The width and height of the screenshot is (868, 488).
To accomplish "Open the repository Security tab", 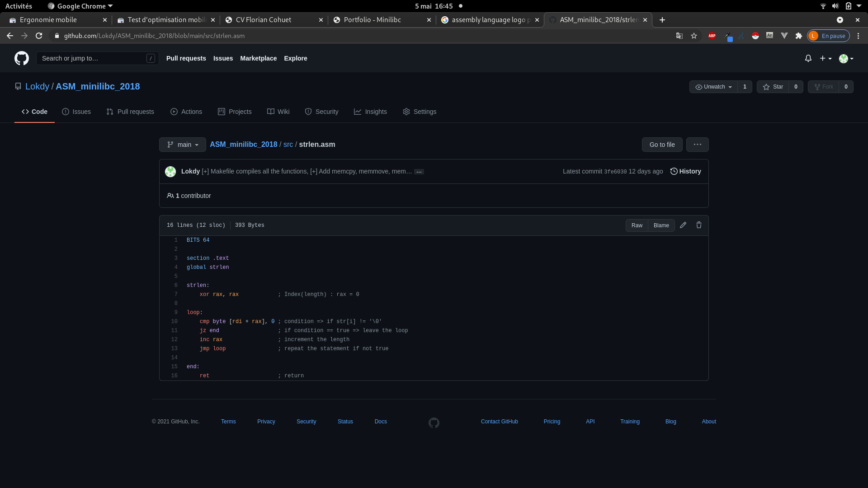I will 321,112.
